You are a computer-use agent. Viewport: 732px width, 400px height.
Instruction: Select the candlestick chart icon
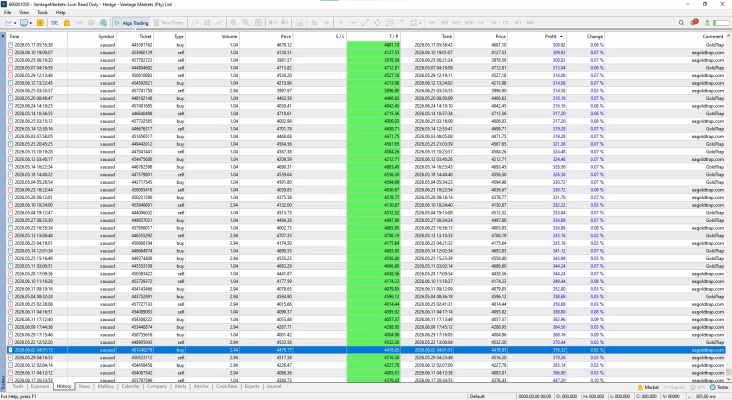point(207,22)
